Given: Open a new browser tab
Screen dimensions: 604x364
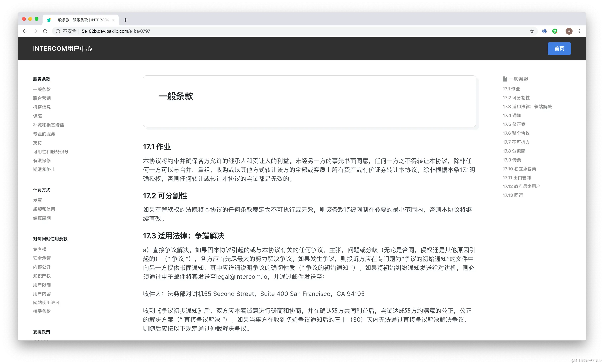Looking at the screenshot, I should click(x=125, y=20).
